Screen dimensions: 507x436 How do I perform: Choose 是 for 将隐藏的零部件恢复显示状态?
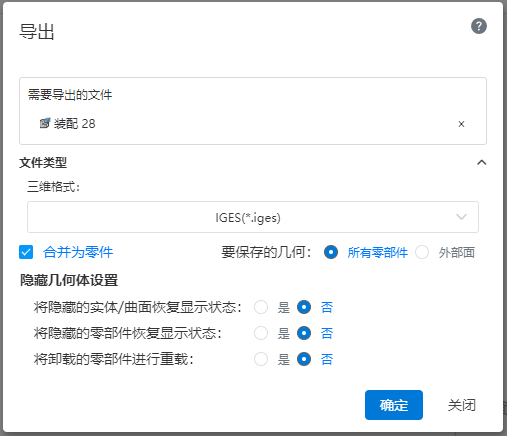(261, 333)
